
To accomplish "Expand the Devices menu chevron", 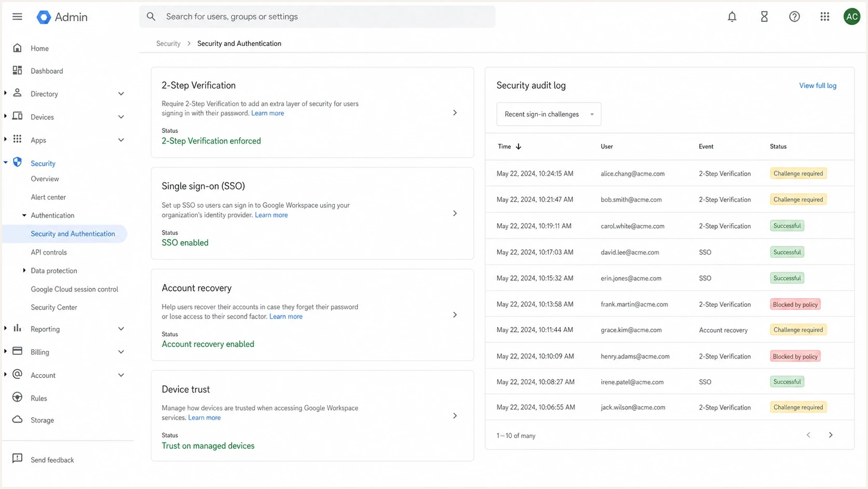I will [121, 117].
